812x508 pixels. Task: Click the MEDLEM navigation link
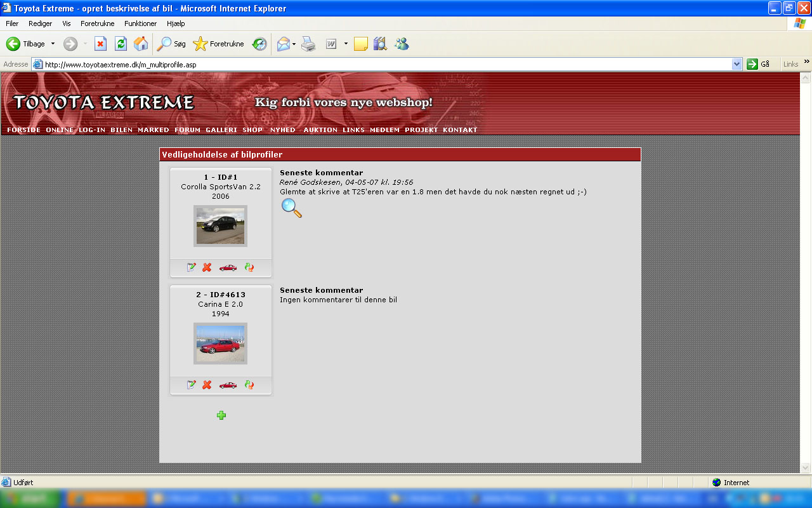[x=385, y=130]
